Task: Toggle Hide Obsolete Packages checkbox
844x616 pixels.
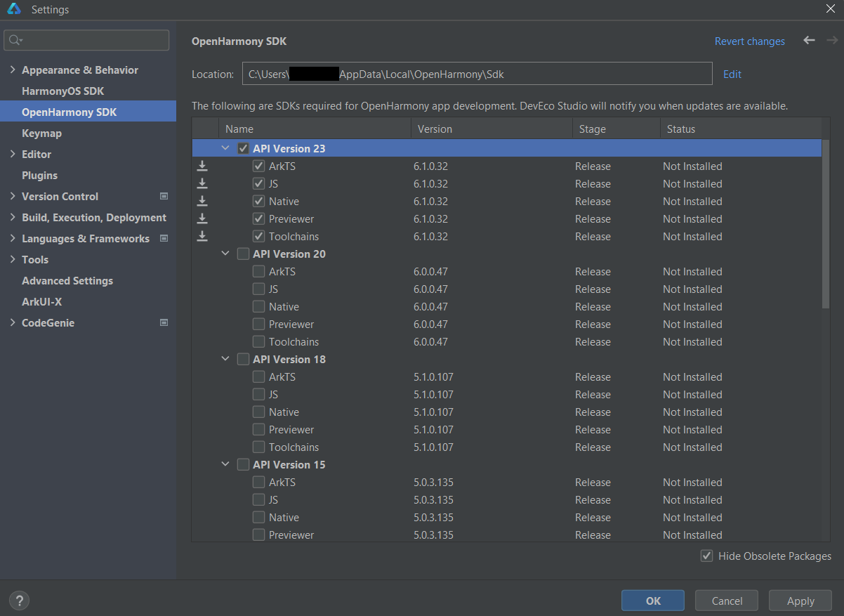Action: point(706,556)
